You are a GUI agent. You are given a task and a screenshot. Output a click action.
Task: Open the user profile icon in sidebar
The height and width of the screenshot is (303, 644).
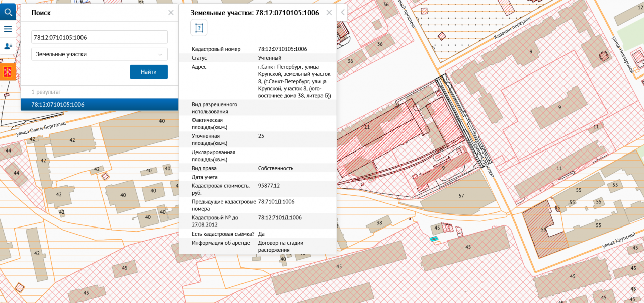coord(8,46)
